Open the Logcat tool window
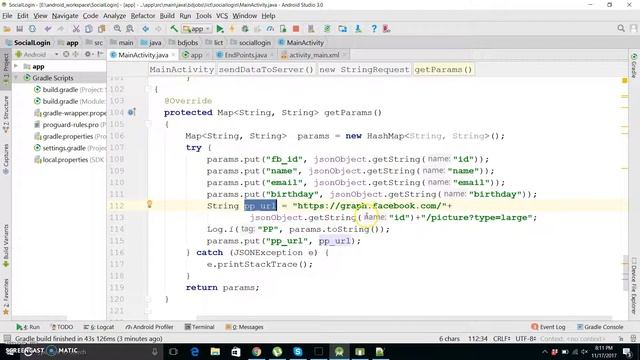Screen dimensions: 640x360 pos(98,327)
